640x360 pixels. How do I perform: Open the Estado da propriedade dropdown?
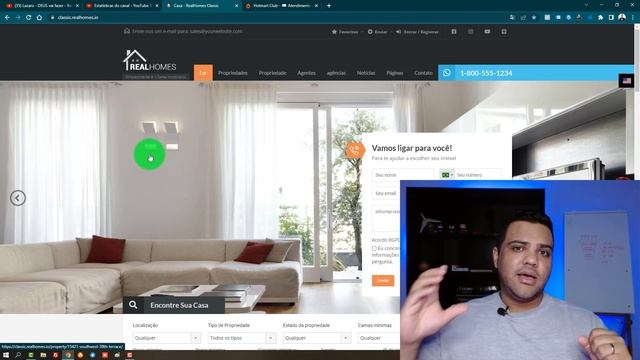coord(317,338)
